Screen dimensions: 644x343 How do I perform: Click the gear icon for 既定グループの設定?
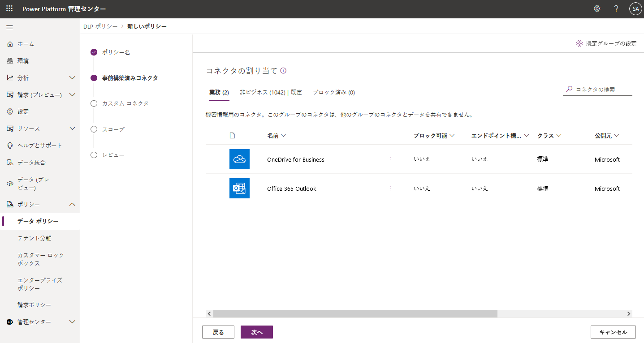click(x=579, y=43)
